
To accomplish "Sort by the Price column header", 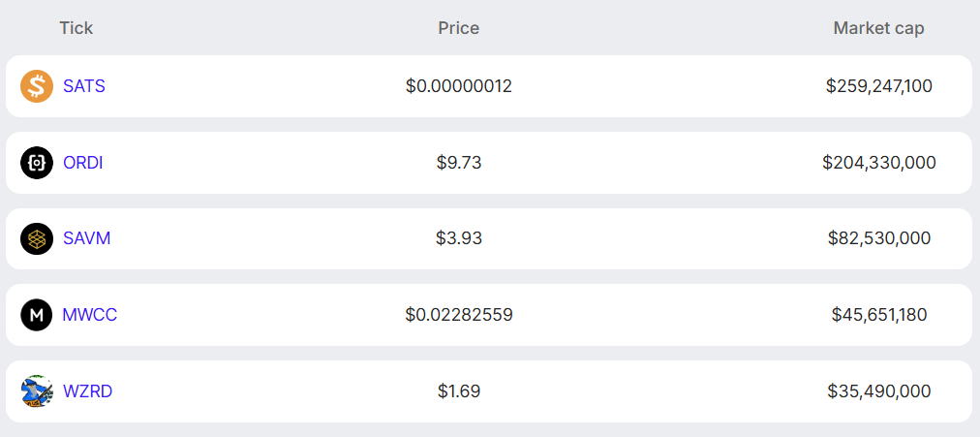I will pyautogui.click(x=459, y=28).
